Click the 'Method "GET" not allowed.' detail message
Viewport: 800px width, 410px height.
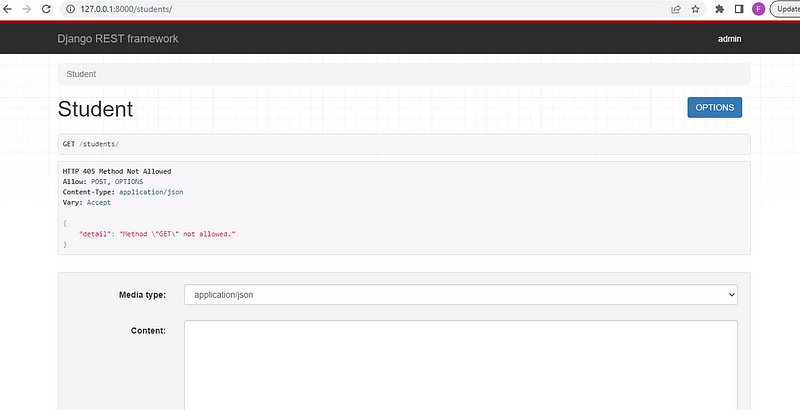(x=177, y=234)
